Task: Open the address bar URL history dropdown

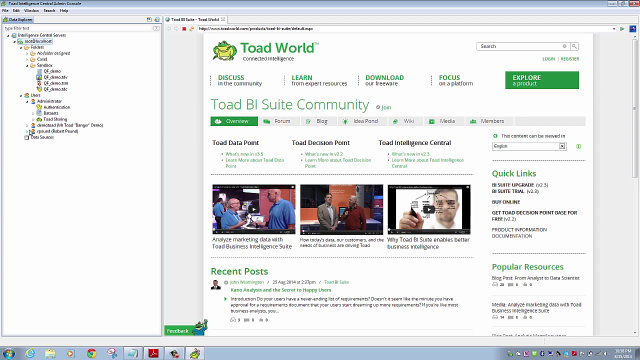Action: coord(614,29)
